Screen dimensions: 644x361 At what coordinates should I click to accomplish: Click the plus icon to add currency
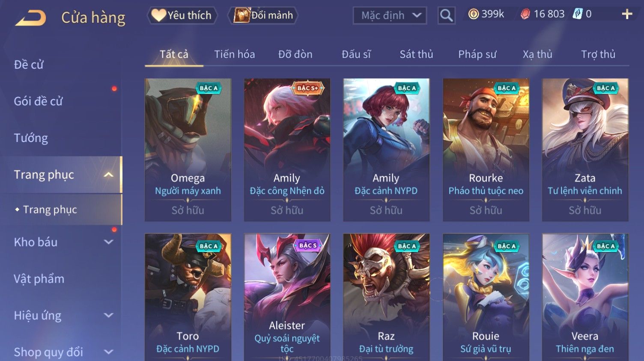tap(627, 14)
